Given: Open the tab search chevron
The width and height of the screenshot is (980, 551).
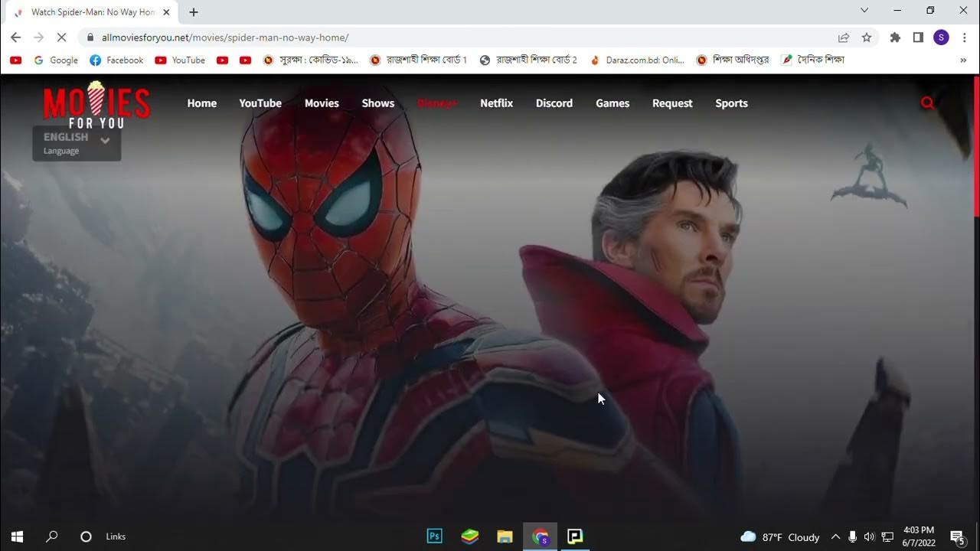Looking at the screenshot, I should 864,11.
